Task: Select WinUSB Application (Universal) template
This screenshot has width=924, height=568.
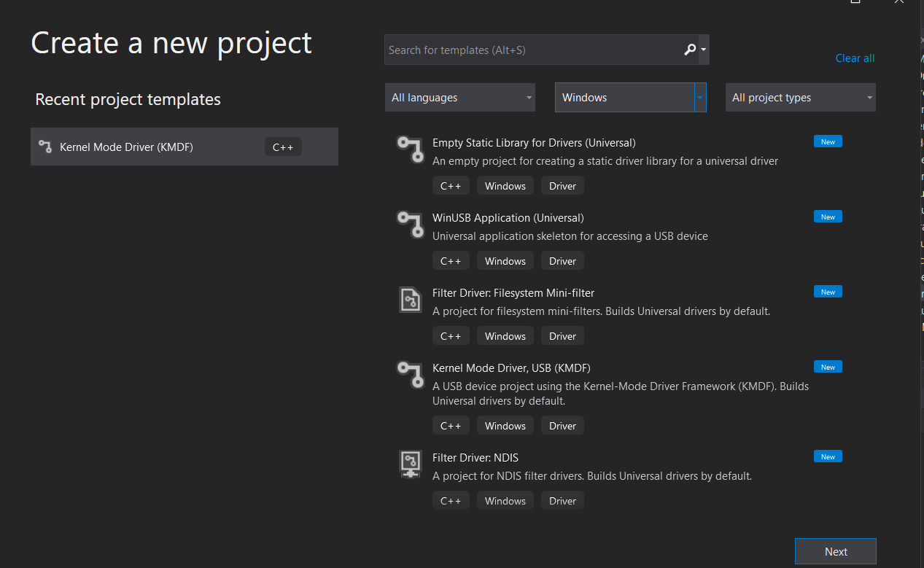Action: (621, 239)
